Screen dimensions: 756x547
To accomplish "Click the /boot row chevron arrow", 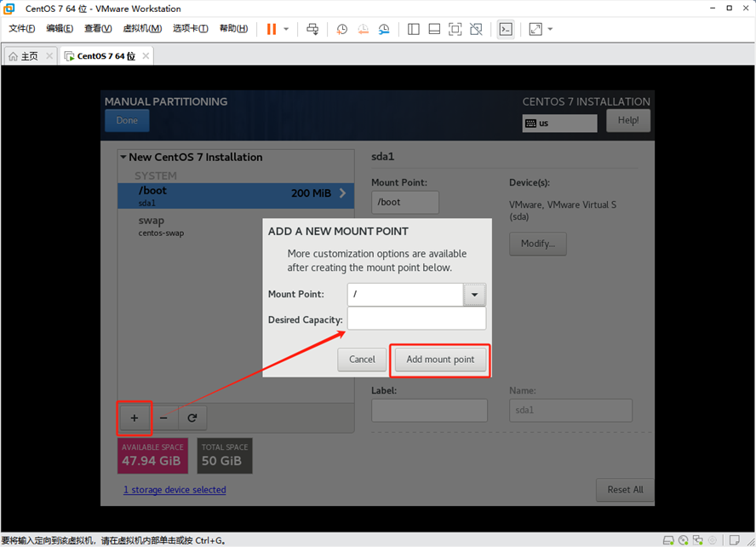I will coord(342,193).
